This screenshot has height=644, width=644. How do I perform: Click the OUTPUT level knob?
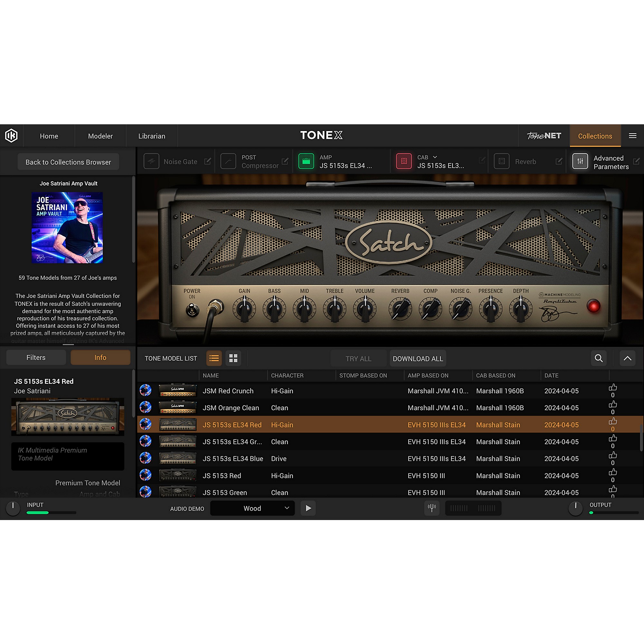575,509
